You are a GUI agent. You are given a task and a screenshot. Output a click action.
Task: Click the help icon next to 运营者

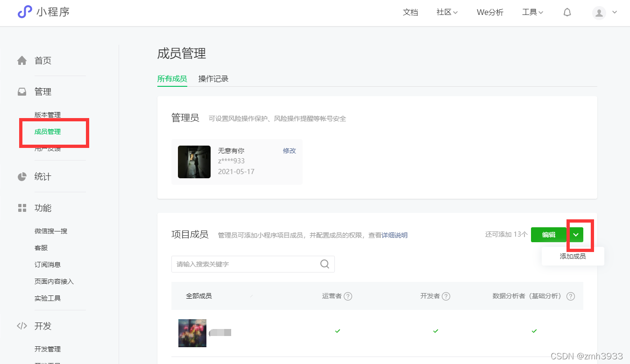tap(348, 296)
